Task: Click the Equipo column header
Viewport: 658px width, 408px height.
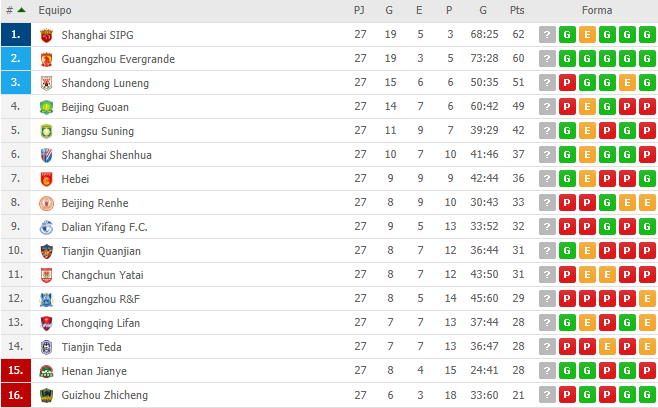Action: click(x=54, y=10)
